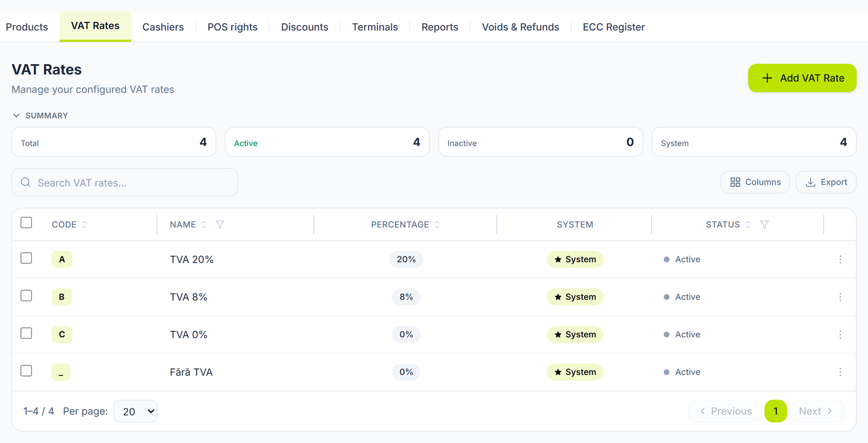868x443 pixels.
Task: Click the Export button
Action: (826, 182)
